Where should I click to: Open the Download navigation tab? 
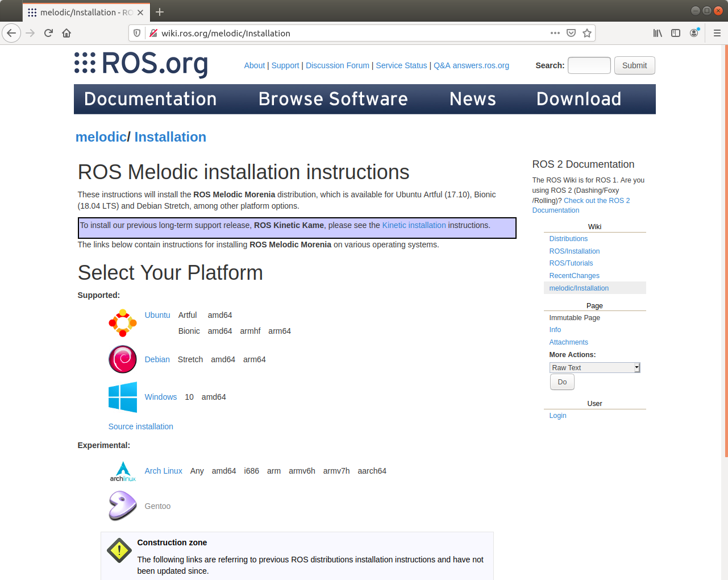coord(579,99)
